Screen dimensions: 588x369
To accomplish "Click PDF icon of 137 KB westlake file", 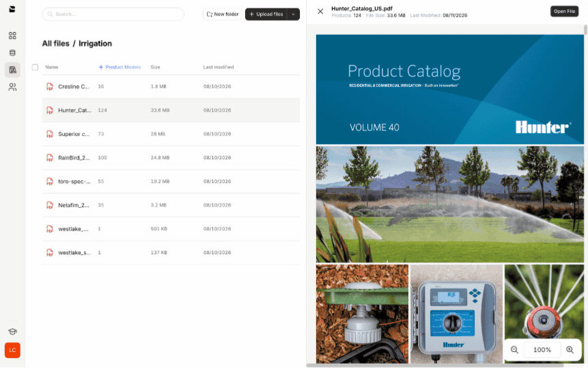I will [x=49, y=253].
